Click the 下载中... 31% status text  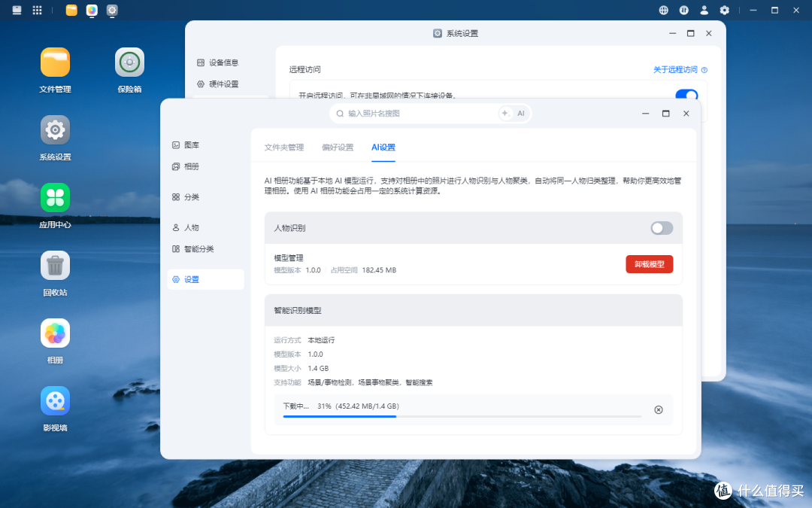(x=341, y=406)
